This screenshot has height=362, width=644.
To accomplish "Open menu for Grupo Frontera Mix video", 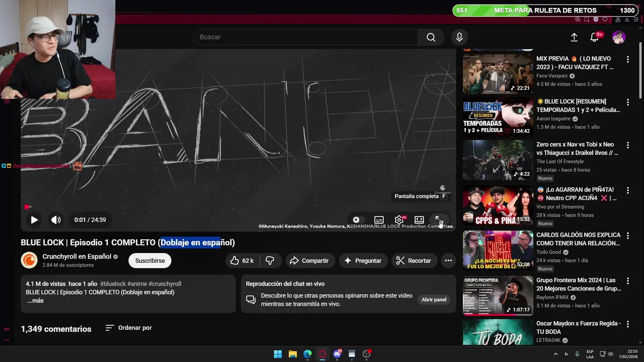I will click(627, 281).
